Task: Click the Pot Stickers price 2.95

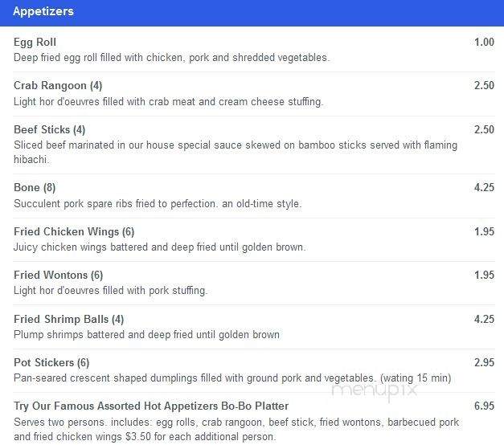Action: pyautogui.click(x=484, y=363)
